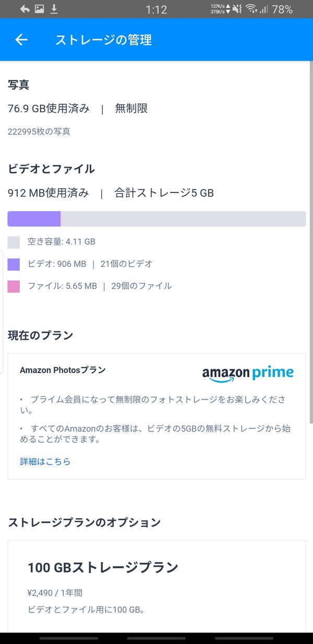Tap the reply arrow notification icon
Screen dimensions: 313x644
[25, 9]
